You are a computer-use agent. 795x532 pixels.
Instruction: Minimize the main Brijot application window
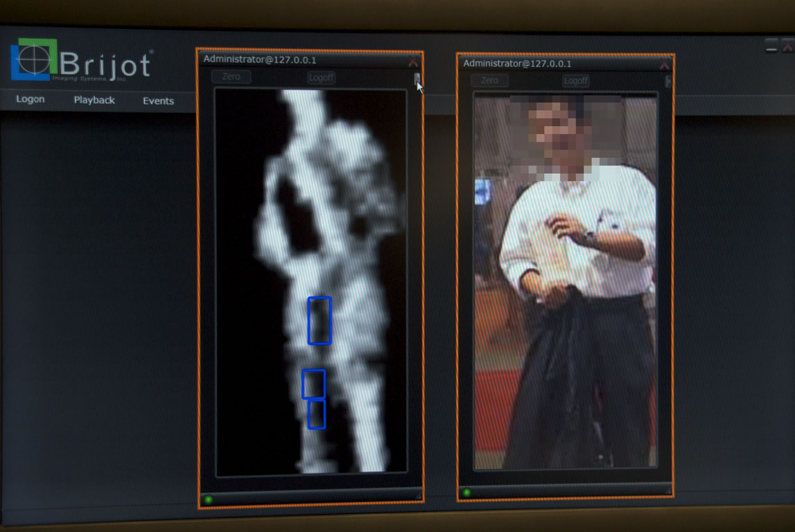coord(771,47)
